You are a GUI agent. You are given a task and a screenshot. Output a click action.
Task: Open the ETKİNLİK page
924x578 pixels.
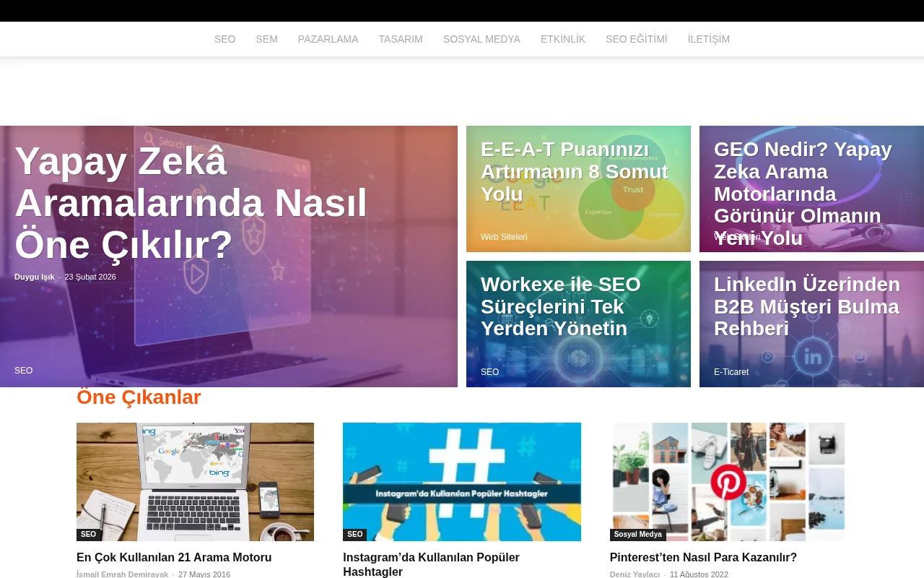563,39
